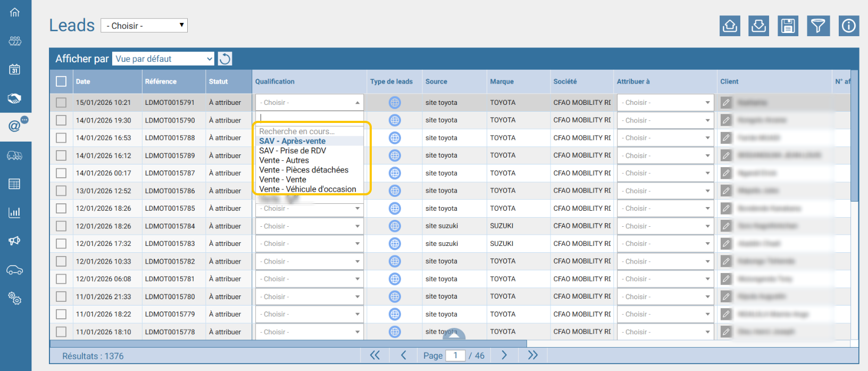Go to the last page
Viewport: 868px width, 371px height.
(x=532, y=355)
